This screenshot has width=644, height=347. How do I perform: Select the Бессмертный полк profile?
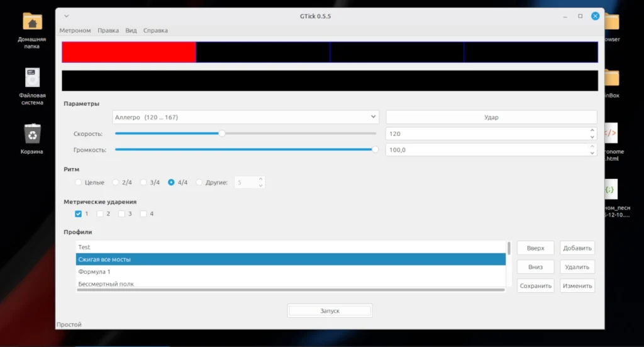(291, 283)
